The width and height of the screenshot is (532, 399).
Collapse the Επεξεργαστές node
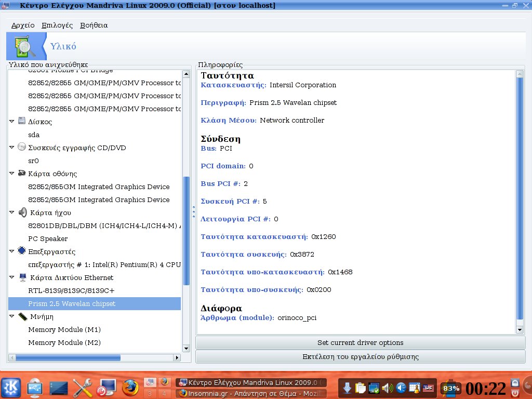(11, 251)
